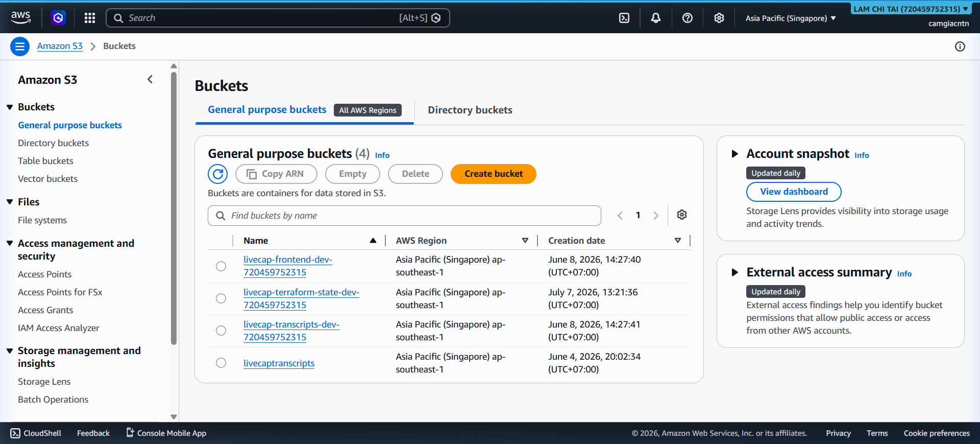This screenshot has width=980, height=444.
Task: Open the services grid menu icon
Action: click(90, 18)
